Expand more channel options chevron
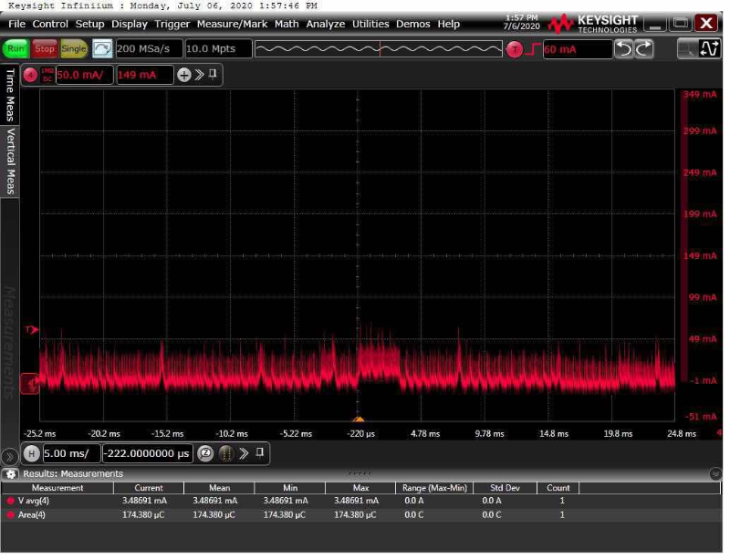Viewport: 730px width, 560px height. [198, 75]
